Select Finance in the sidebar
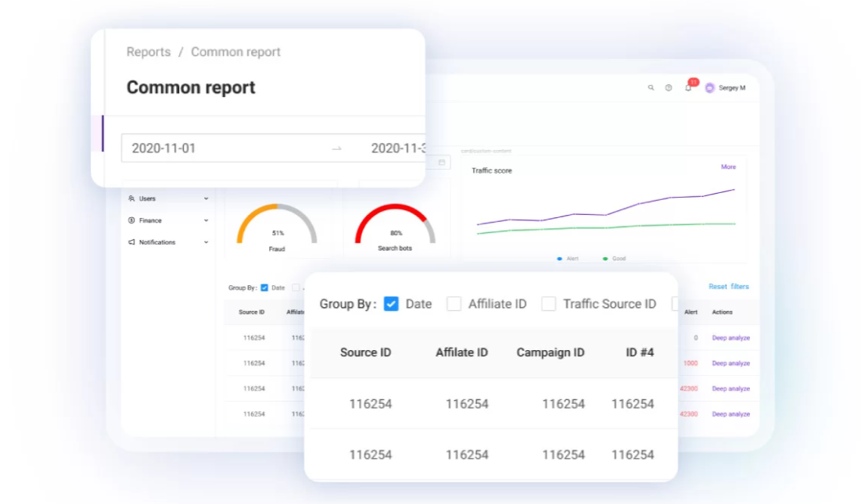The width and height of the screenshot is (861, 504). [x=150, y=220]
